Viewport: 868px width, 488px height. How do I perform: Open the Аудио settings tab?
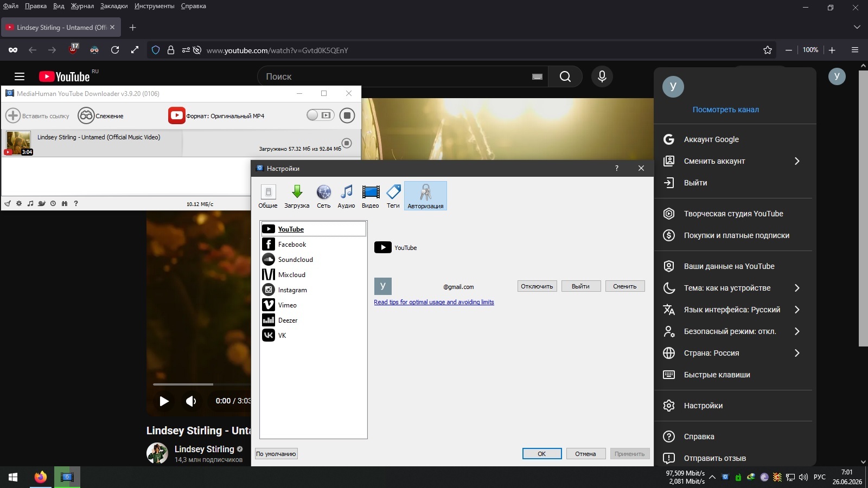pyautogui.click(x=346, y=196)
